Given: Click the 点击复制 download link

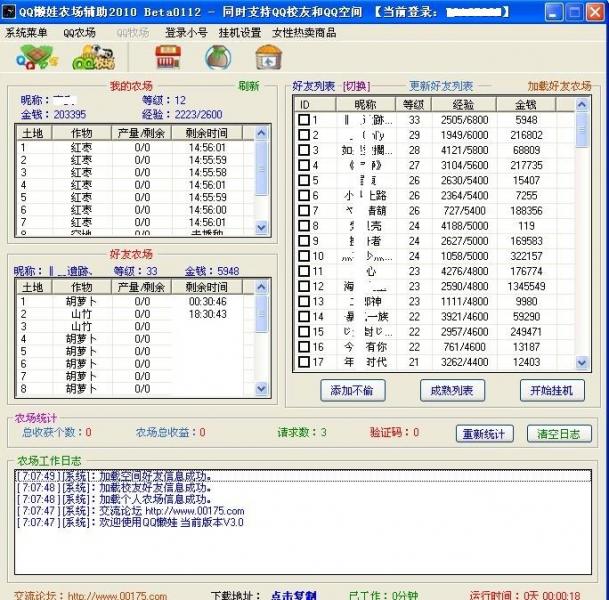Looking at the screenshot, I should tap(294, 595).
